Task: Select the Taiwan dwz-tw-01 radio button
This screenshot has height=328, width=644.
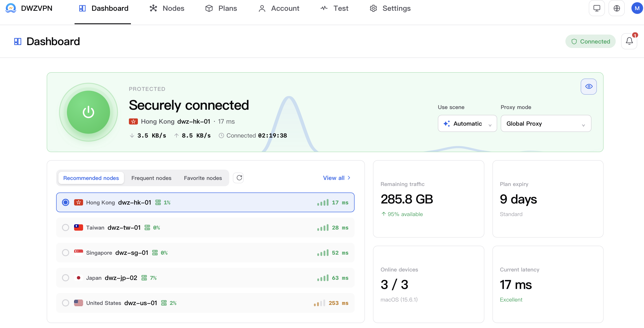Action: point(66,227)
